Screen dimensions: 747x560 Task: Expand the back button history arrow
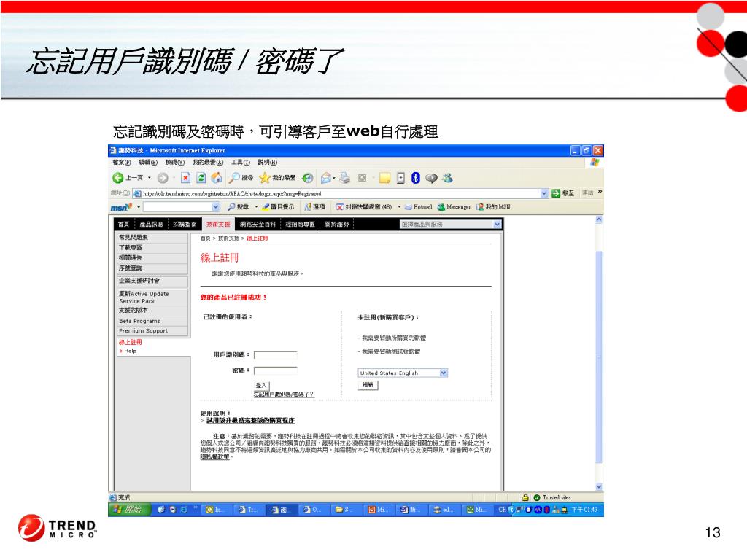149,178
